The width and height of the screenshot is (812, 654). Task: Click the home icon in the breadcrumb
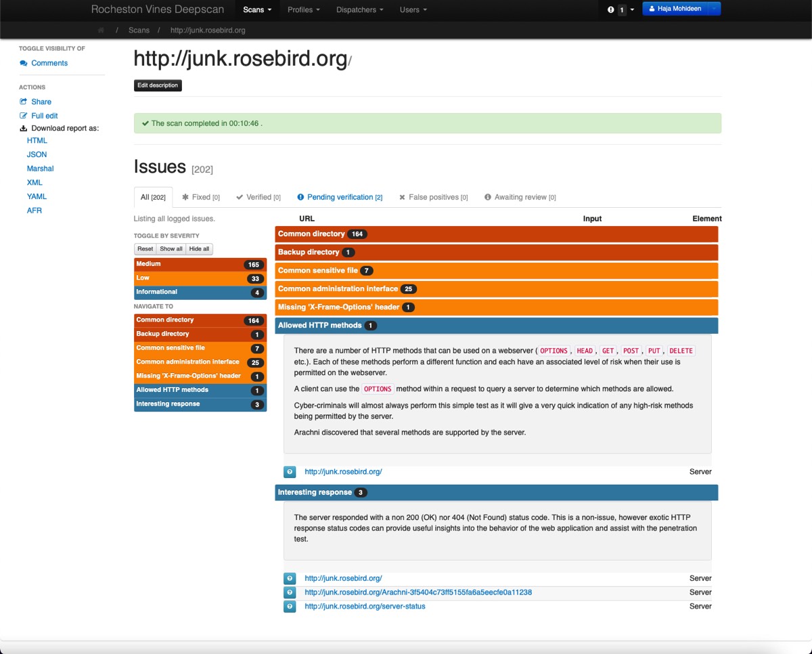click(x=101, y=30)
